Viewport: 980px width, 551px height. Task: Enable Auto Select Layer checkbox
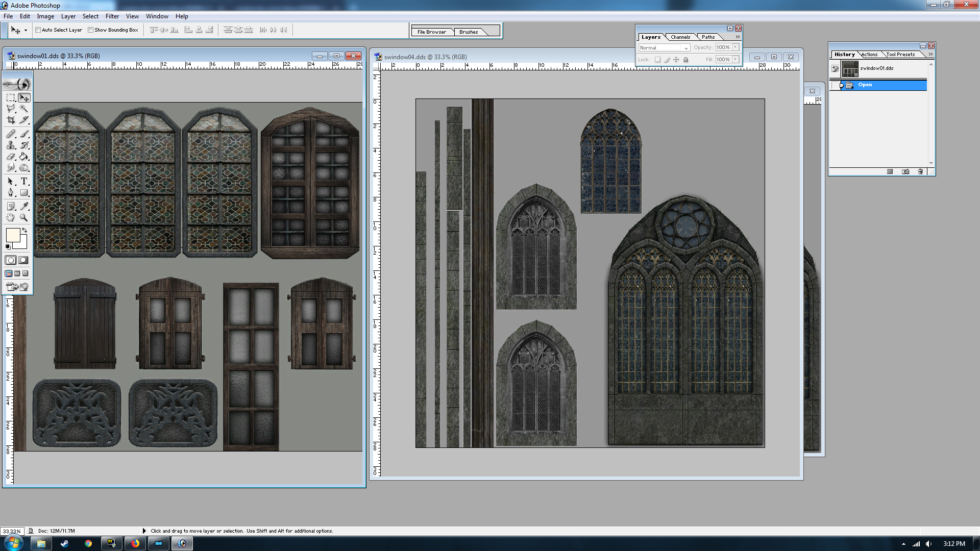[38, 30]
